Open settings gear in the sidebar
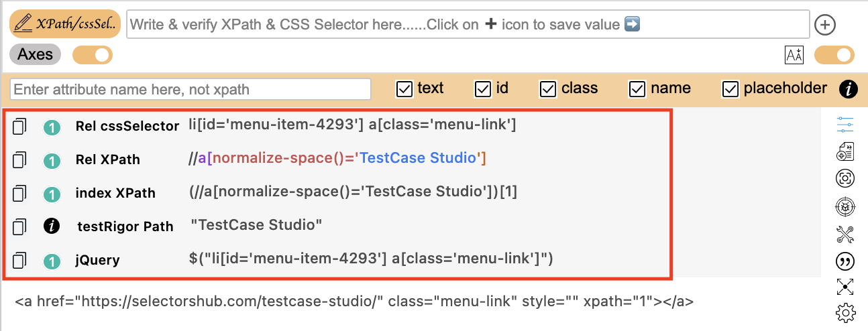The width and height of the screenshot is (868, 331). pos(845,312)
